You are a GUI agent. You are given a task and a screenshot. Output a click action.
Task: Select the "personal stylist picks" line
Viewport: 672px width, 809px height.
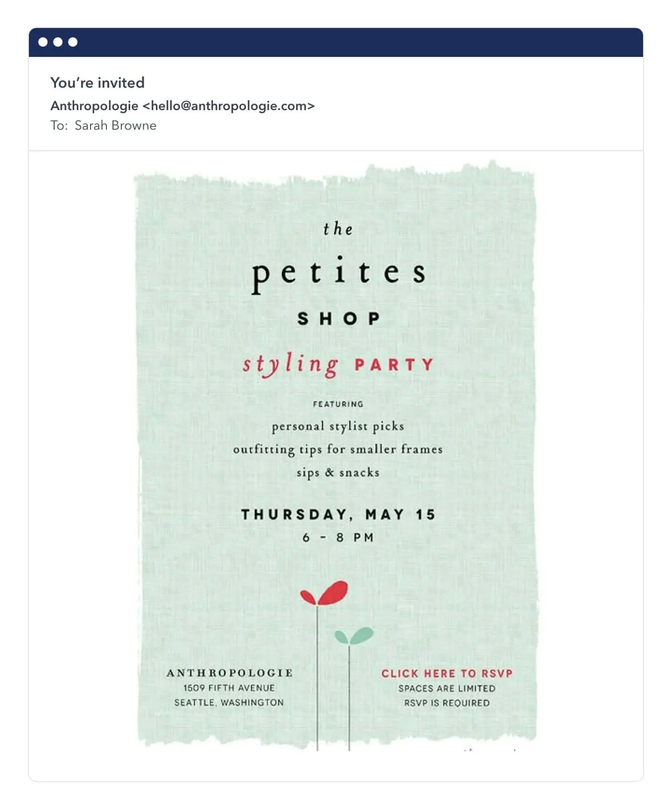coord(338,426)
